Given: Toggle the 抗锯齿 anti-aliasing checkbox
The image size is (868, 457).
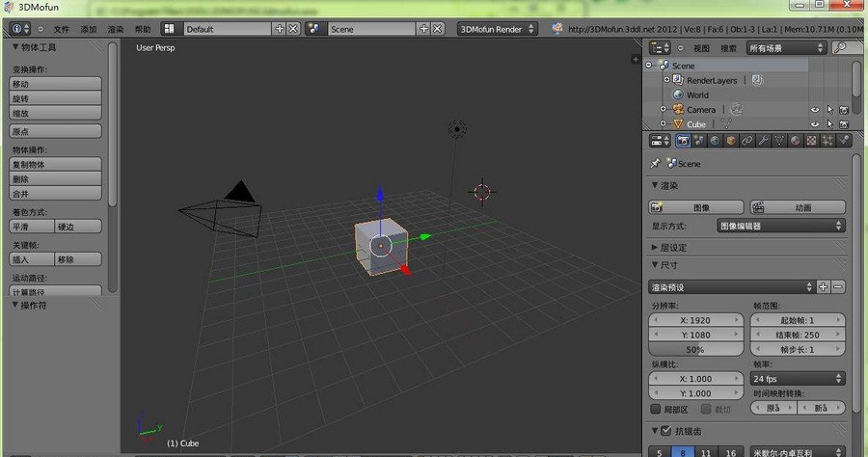Looking at the screenshot, I should pyautogui.click(x=665, y=430).
